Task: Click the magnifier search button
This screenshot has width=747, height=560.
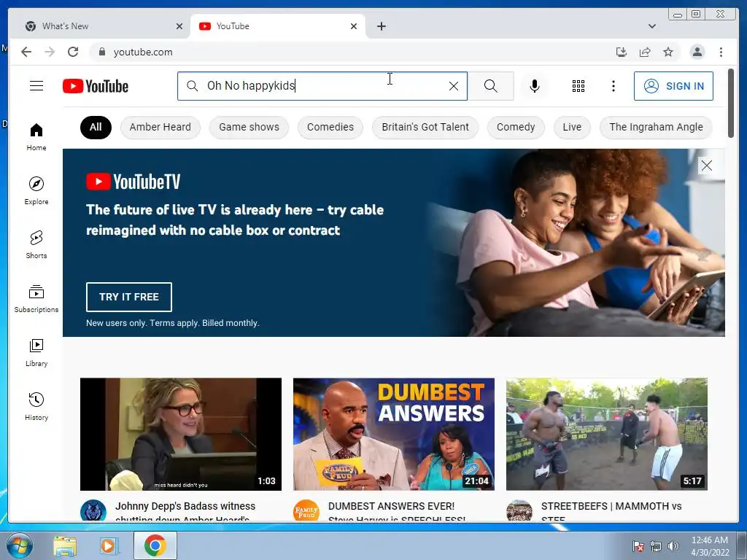Action: [x=491, y=86]
